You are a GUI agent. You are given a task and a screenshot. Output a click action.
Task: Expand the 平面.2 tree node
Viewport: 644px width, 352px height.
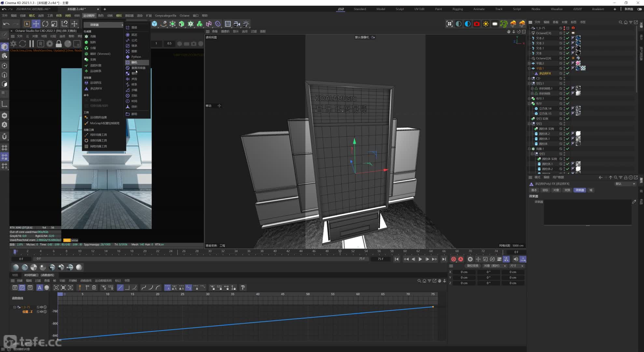click(529, 63)
